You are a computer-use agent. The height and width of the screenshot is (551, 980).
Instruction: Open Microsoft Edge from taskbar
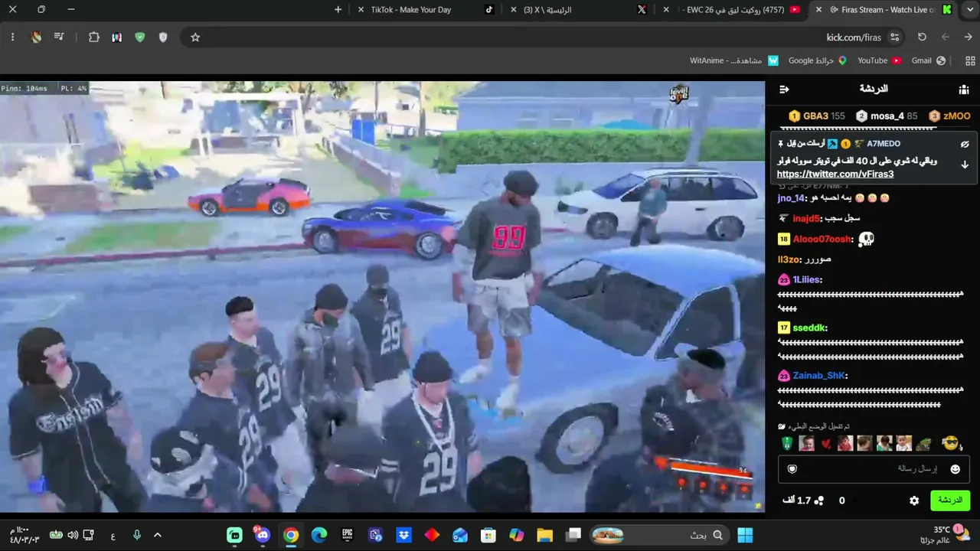pyautogui.click(x=319, y=535)
